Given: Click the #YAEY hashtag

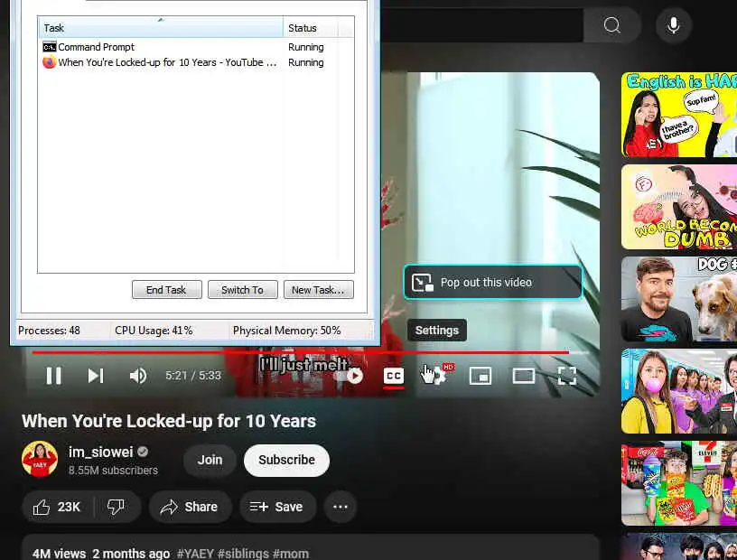Looking at the screenshot, I should pyautogui.click(x=195, y=554).
